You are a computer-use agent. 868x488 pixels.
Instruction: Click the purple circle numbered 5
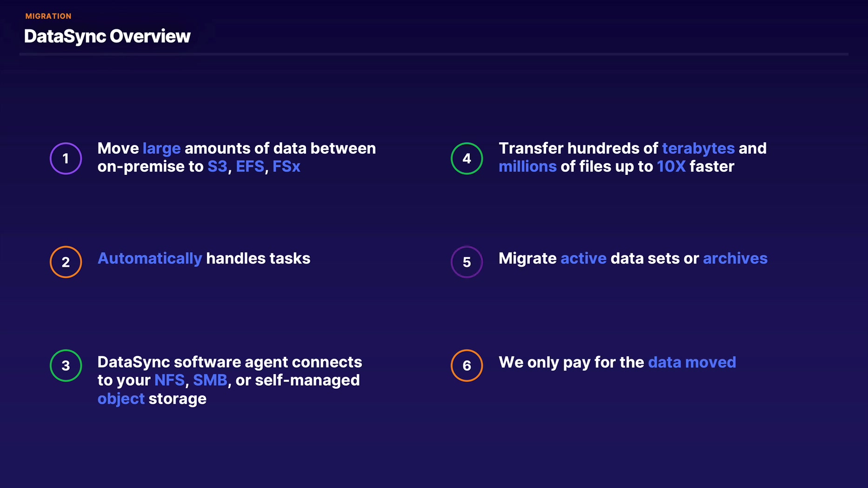(x=467, y=262)
